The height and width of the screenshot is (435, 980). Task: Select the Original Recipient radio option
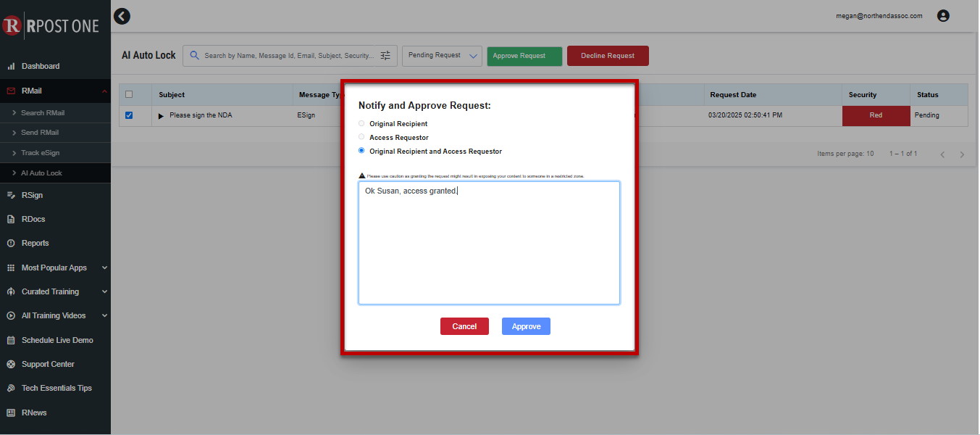click(361, 124)
